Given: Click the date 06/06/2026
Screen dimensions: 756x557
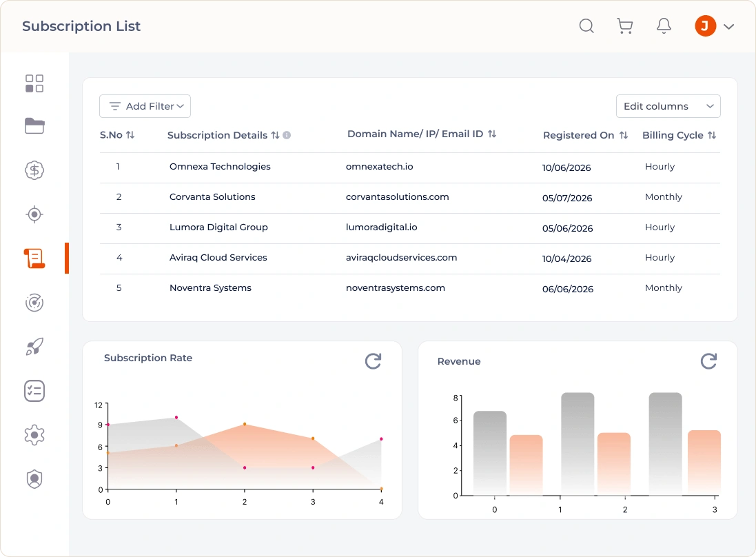Looking at the screenshot, I should pos(567,290).
